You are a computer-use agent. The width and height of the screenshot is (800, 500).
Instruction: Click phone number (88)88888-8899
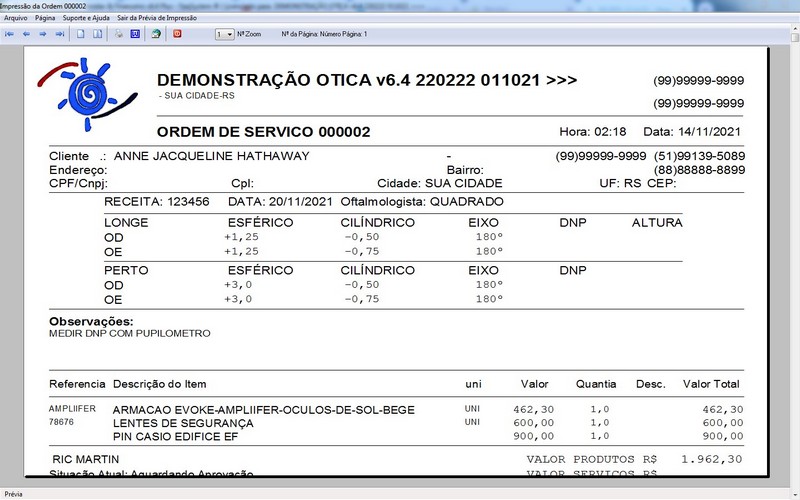pyautogui.click(x=699, y=170)
